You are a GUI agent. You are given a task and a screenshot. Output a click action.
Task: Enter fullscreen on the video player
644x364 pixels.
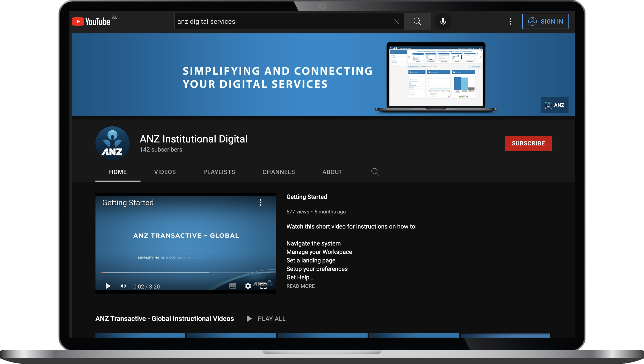click(263, 286)
